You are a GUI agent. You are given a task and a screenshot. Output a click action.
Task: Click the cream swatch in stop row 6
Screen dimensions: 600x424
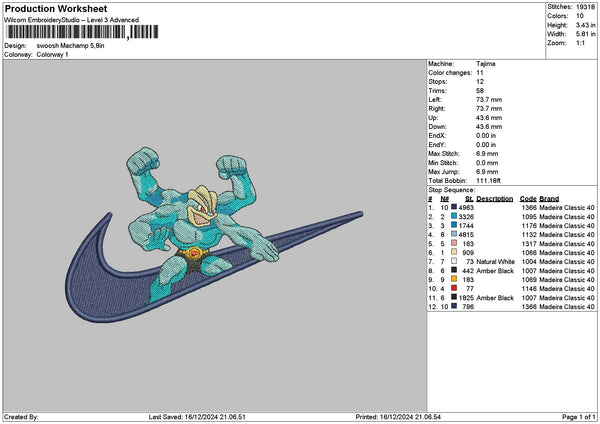tap(454, 252)
